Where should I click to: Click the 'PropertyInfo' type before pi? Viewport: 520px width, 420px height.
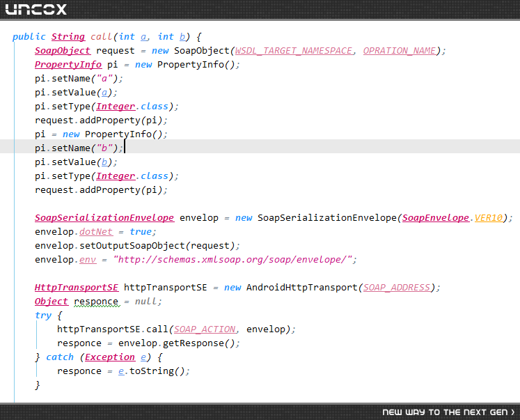(68, 64)
